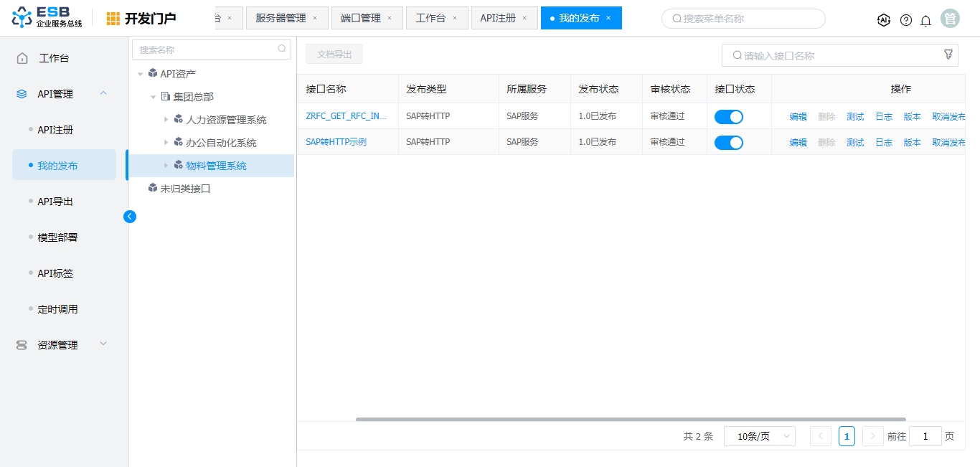980x467 pixels.
Task: Collapse the API管理 sidebar menu
Action: pyautogui.click(x=103, y=93)
